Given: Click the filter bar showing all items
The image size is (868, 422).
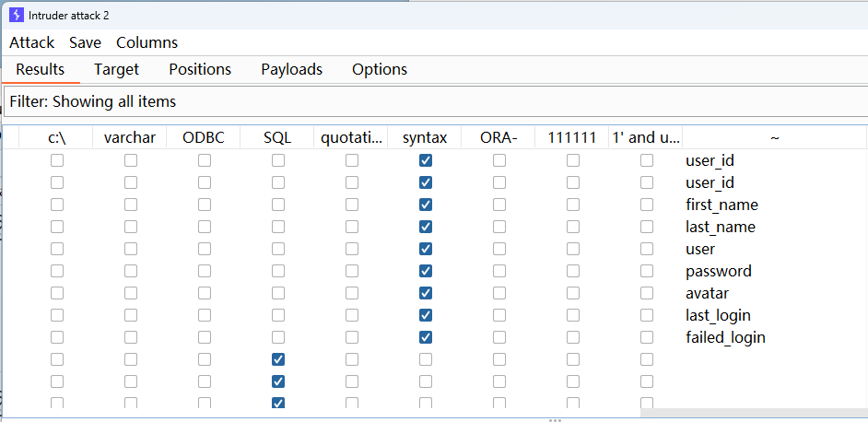Looking at the screenshot, I should pyautogui.click(x=433, y=101).
